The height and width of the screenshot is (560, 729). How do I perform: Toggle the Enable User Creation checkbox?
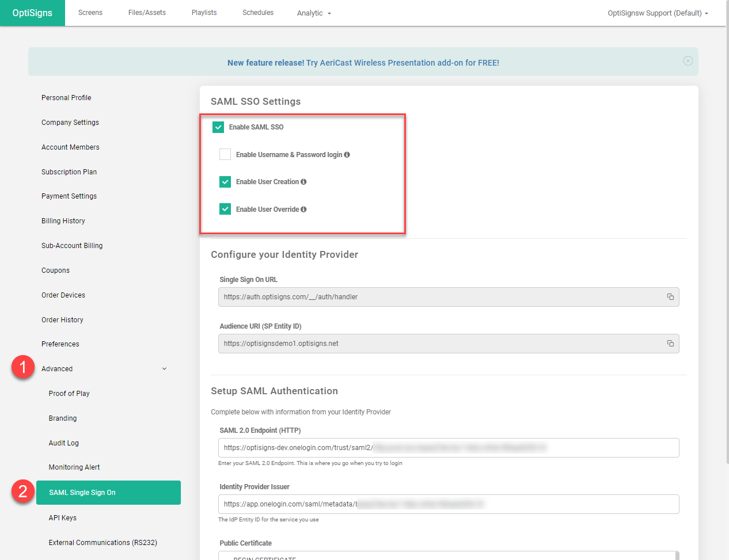[225, 182]
